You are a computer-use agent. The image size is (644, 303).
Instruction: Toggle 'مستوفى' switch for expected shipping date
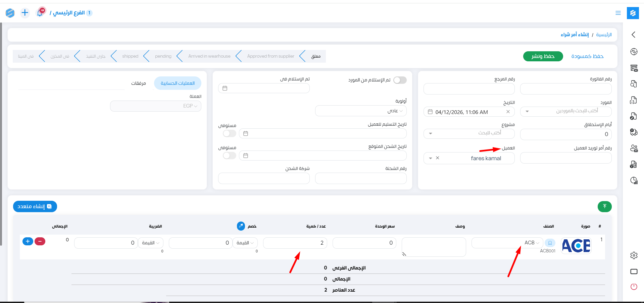[230, 156]
